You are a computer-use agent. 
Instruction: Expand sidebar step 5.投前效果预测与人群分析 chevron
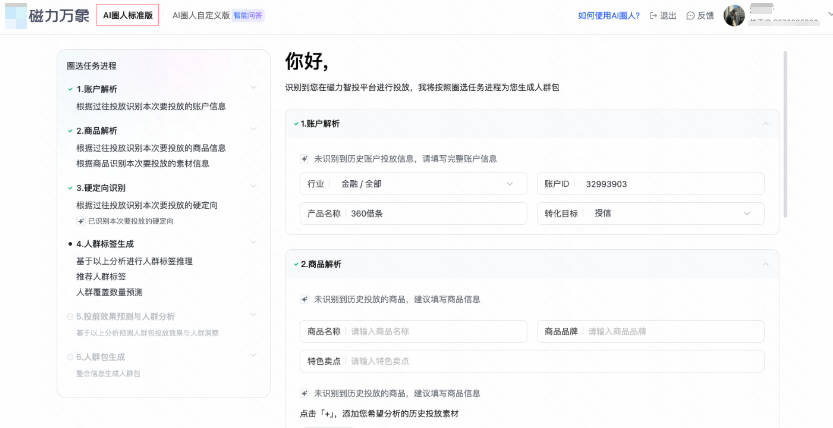click(x=253, y=314)
